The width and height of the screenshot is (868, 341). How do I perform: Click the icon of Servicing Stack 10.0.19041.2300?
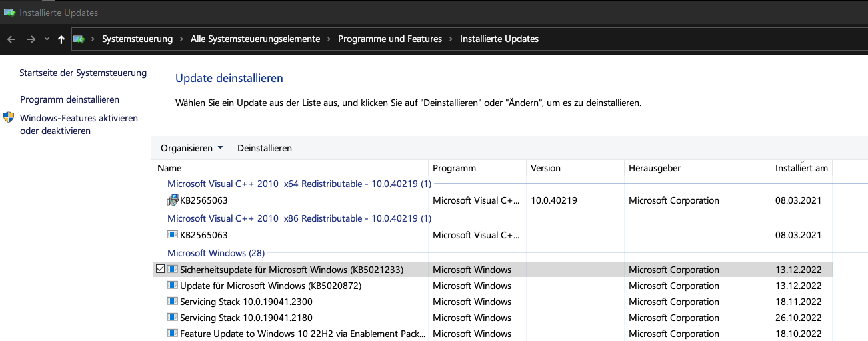click(x=173, y=302)
